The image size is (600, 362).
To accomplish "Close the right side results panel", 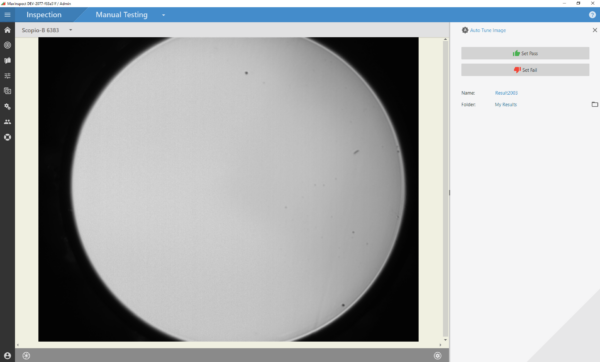I will pyautogui.click(x=595, y=30).
